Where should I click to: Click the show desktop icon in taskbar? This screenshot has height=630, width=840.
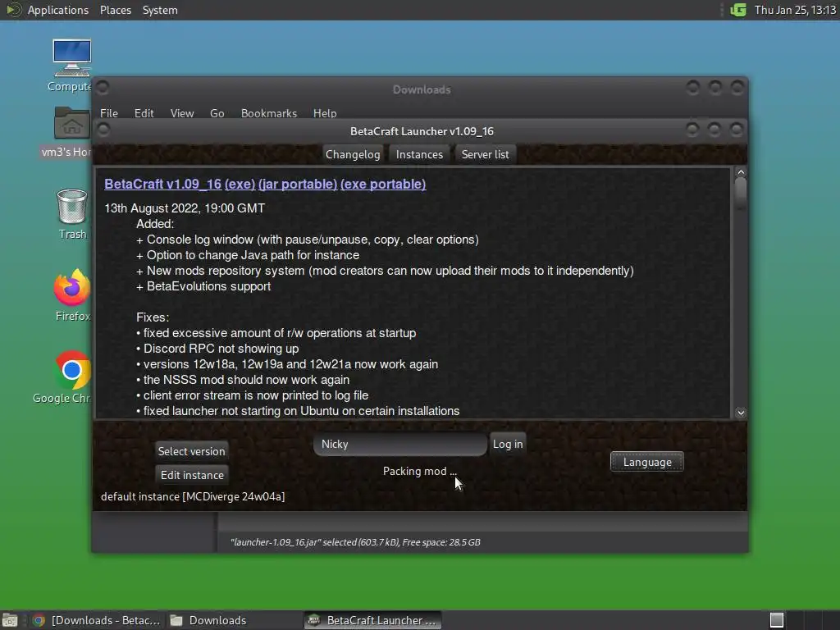point(10,620)
